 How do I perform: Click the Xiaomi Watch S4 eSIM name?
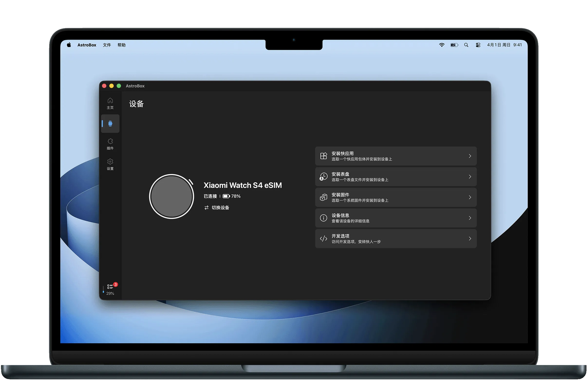pos(243,185)
